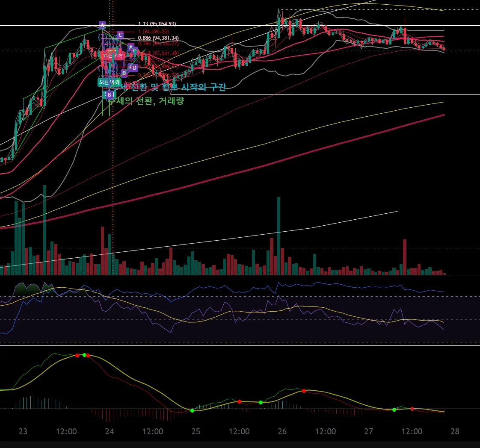Viewport: 480px width, 448px height.
Task: Select the purple B pattern label
Action: tap(109, 95)
